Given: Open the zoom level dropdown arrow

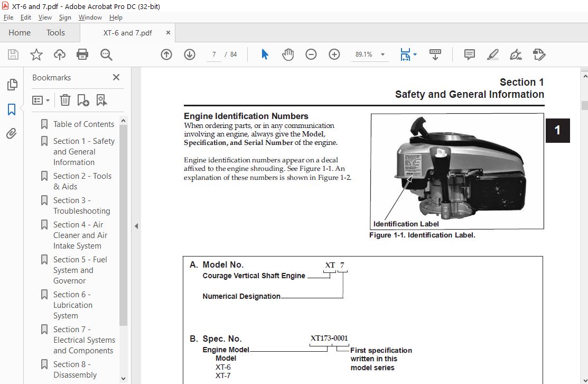Looking at the screenshot, I should pos(382,54).
